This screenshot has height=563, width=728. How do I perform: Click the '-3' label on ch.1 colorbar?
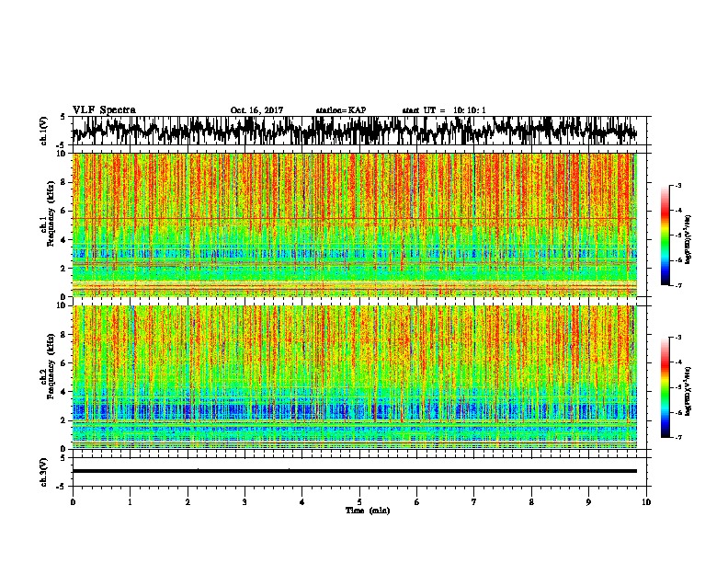[677, 185]
